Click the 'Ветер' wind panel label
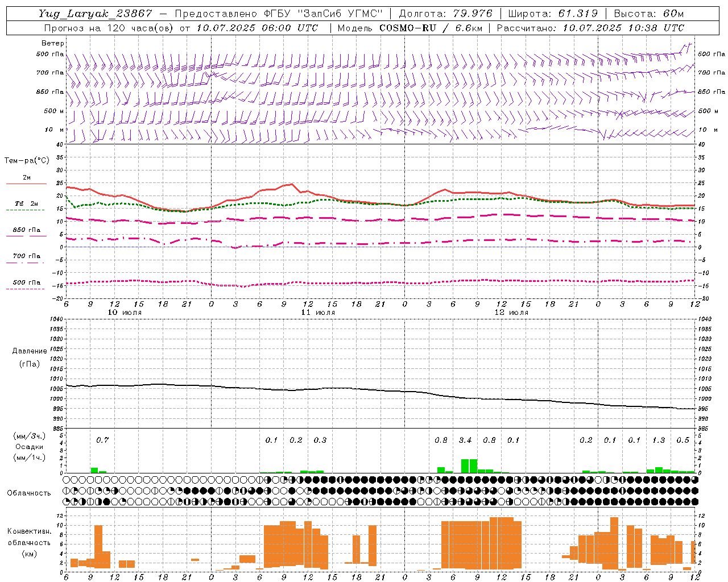Viewport: 728px width, 582px height. [53, 43]
